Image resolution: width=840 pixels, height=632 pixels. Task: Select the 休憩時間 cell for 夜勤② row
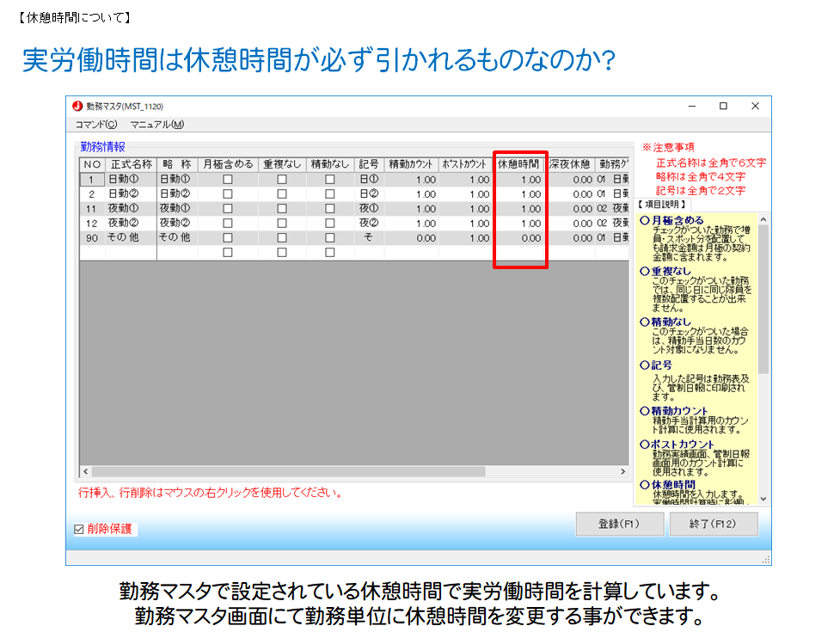520,224
